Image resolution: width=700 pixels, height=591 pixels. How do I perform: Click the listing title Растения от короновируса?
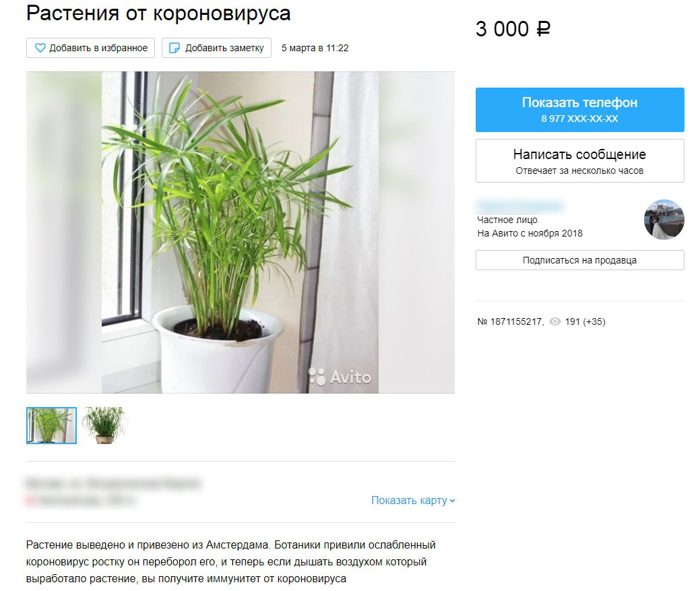pyautogui.click(x=158, y=13)
